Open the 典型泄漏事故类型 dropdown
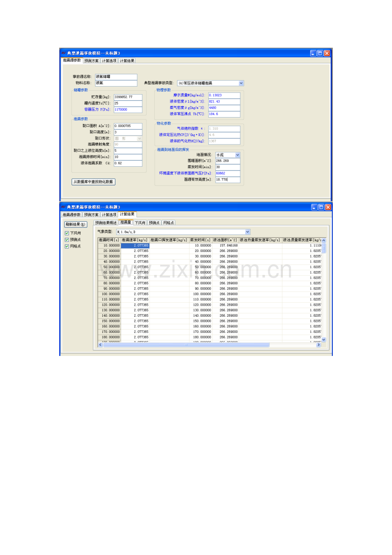 241,83
